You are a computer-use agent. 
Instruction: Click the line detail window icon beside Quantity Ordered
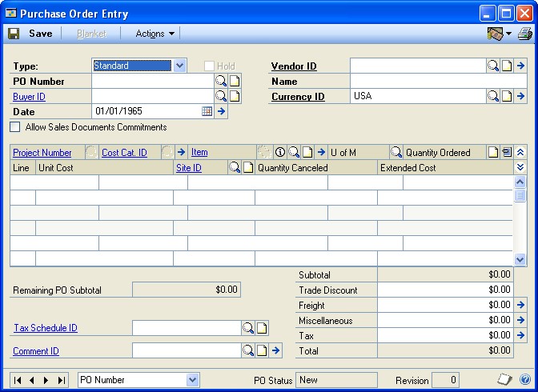[x=507, y=152]
